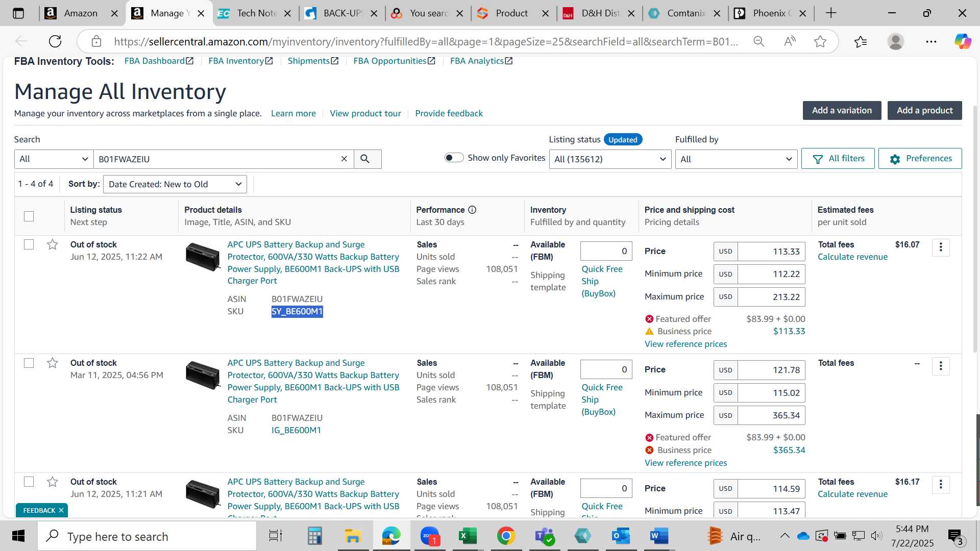
Task: Click Add a variation button
Action: (x=842, y=110)
